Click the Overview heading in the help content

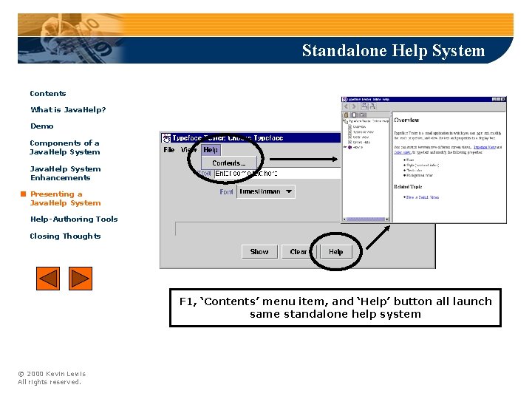[406, 120]
